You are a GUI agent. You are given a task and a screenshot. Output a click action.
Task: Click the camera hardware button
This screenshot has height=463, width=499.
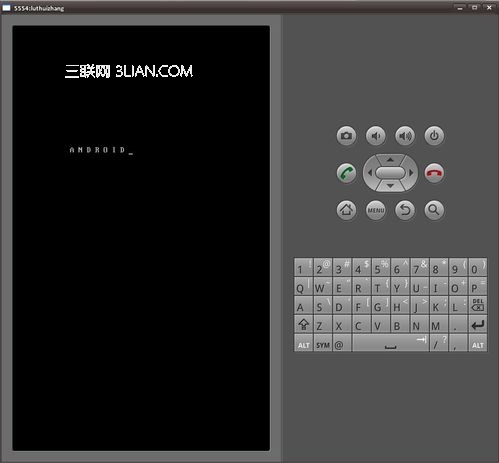(346, 136)
